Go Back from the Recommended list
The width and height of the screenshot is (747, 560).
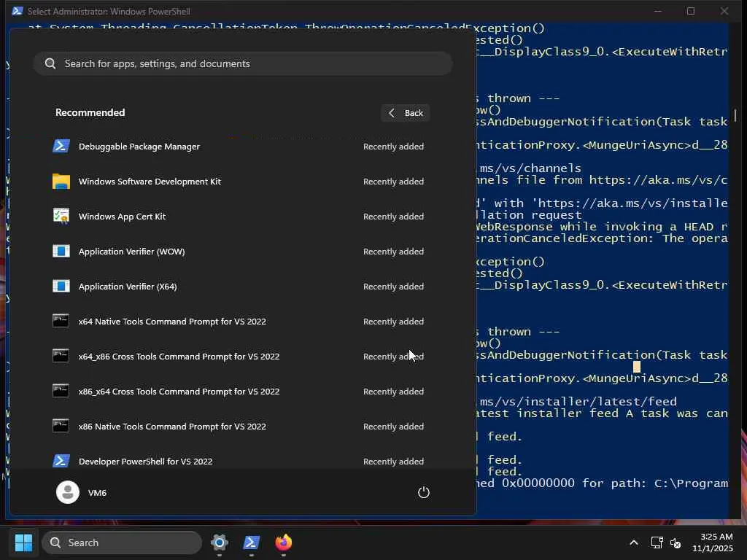[406, 113]
